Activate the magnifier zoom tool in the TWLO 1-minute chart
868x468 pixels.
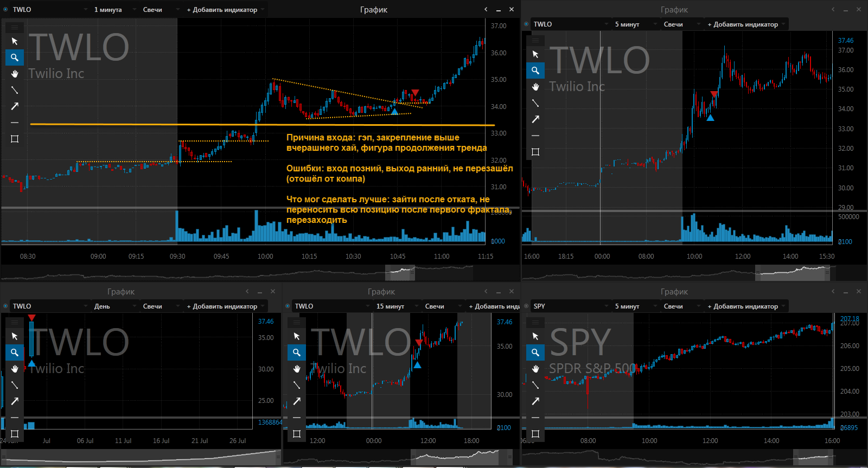coord(15,57)
